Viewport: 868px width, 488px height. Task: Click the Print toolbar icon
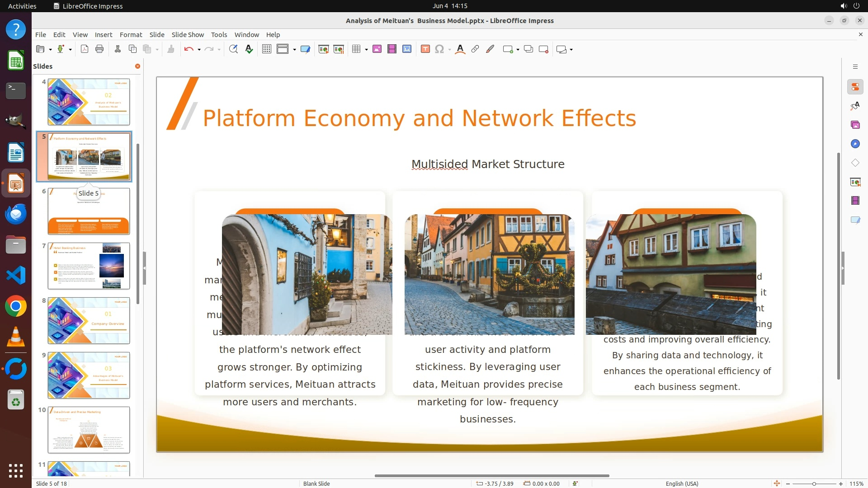click(99, 49)
